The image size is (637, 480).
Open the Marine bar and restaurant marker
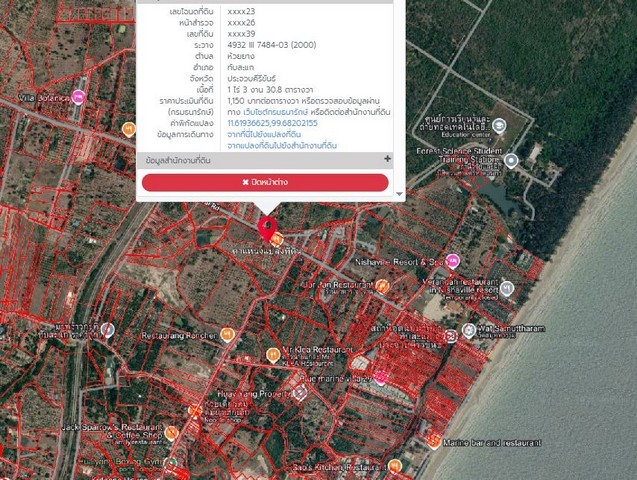click(x=433, y=441)
